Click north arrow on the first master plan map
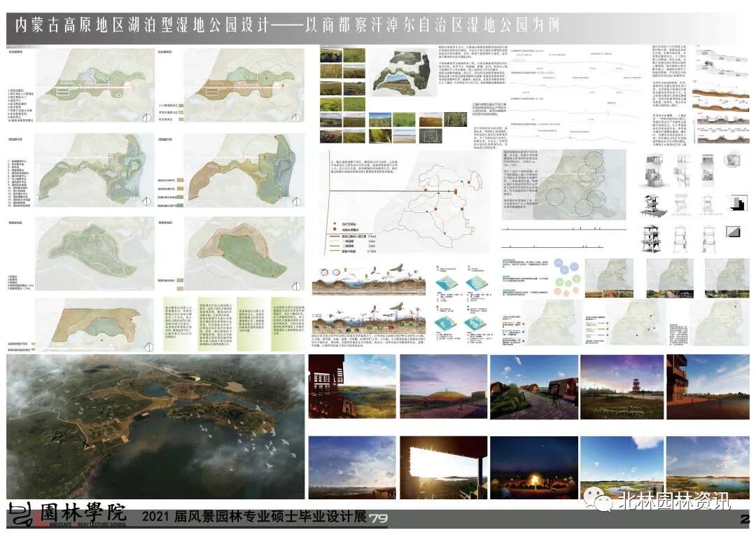Image resolution: width=756 pixels, height=535 pixels. pos(147,117)
